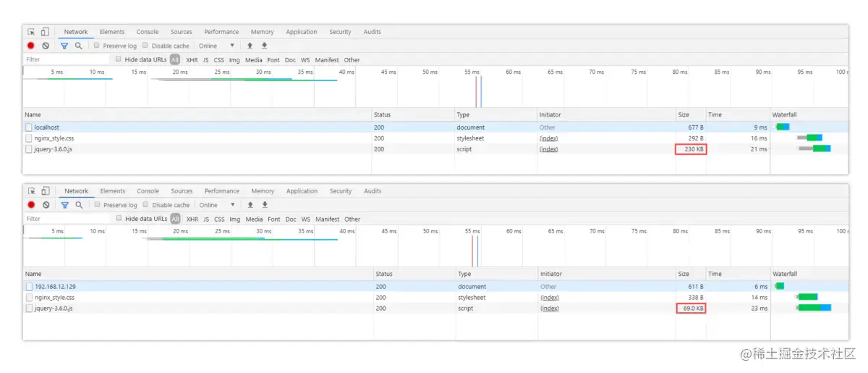The height and width of the screenshot is (373, 868).
Task: Export HAR download arrow in upper panel
Action: click(x=265, y=46)
